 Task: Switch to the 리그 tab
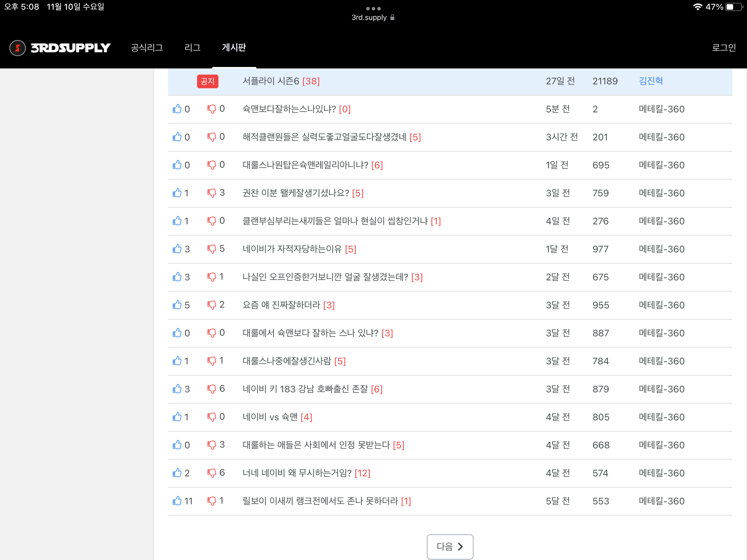pos(192,48)
